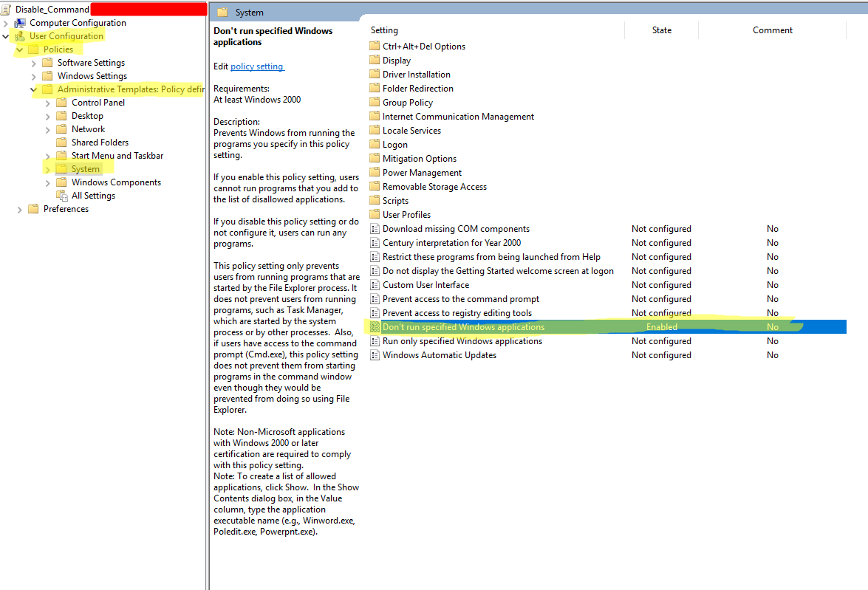Click the Prevent access to command prompt policy icon
This screenshot has height=590, width=868.
(375, 299)
